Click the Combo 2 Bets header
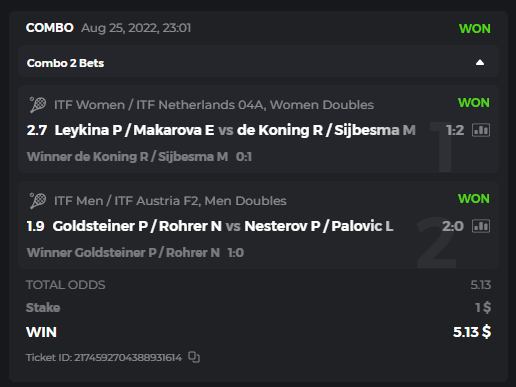Viewport: 516px width, 387px height. (x=258, y=62)
